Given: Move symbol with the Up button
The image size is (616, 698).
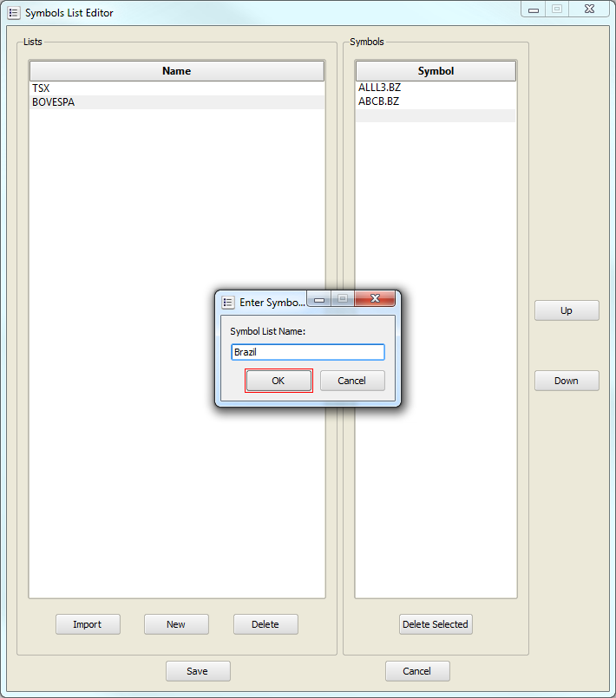Looking at the screenshot, I should pyautogui.click(x=566, y=310).
